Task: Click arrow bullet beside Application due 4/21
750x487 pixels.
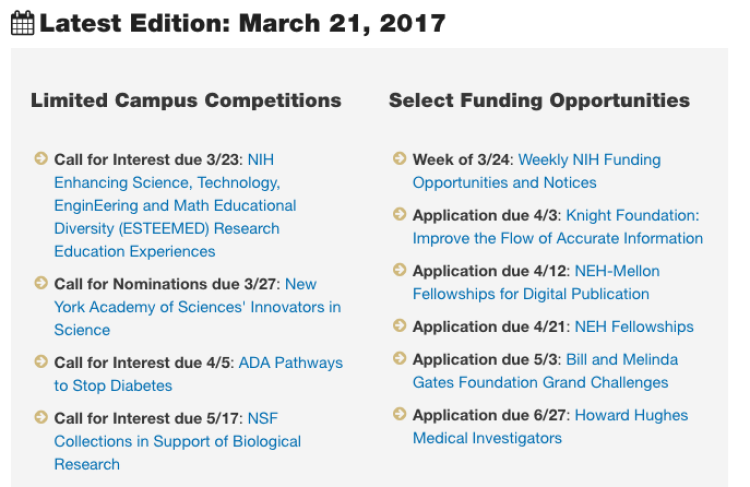Action: [x=399, y=325]
